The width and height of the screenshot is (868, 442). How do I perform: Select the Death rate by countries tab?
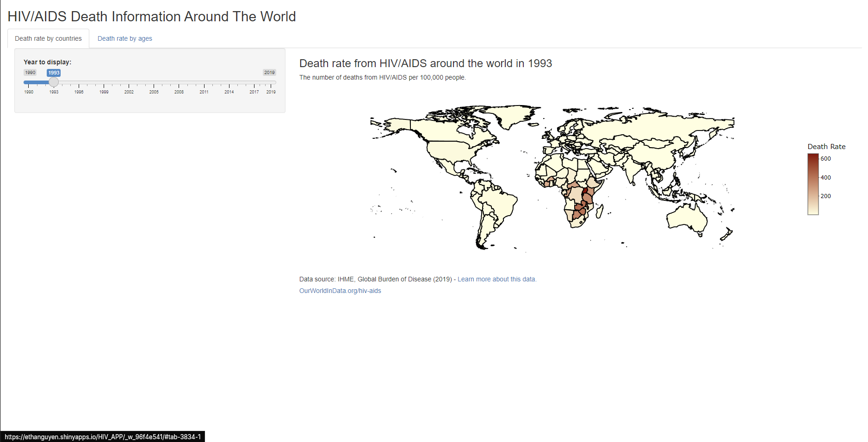point(48,38)
